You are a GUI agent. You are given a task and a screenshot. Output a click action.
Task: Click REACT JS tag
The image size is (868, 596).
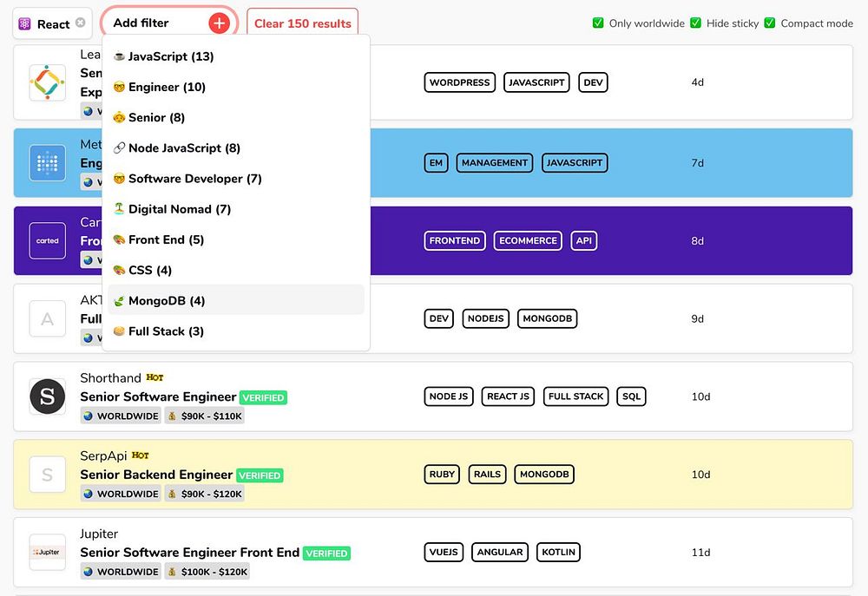(508, 396)
